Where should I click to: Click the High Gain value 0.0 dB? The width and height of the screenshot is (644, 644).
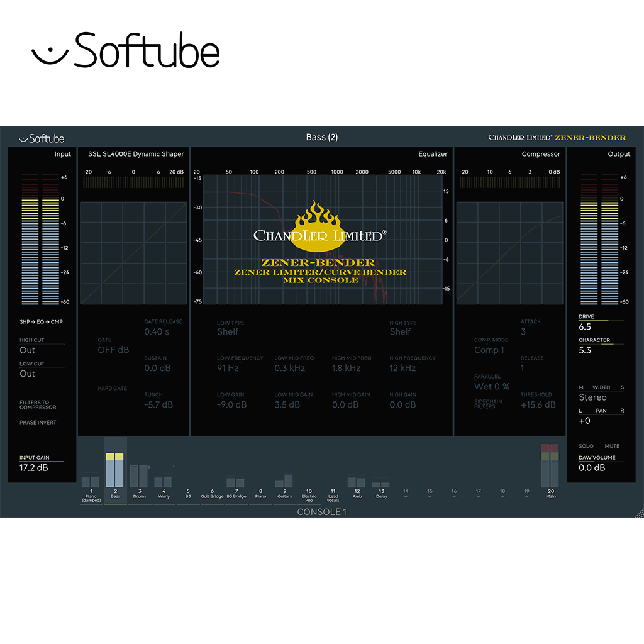pyautogui.click(x=403, y=404)
